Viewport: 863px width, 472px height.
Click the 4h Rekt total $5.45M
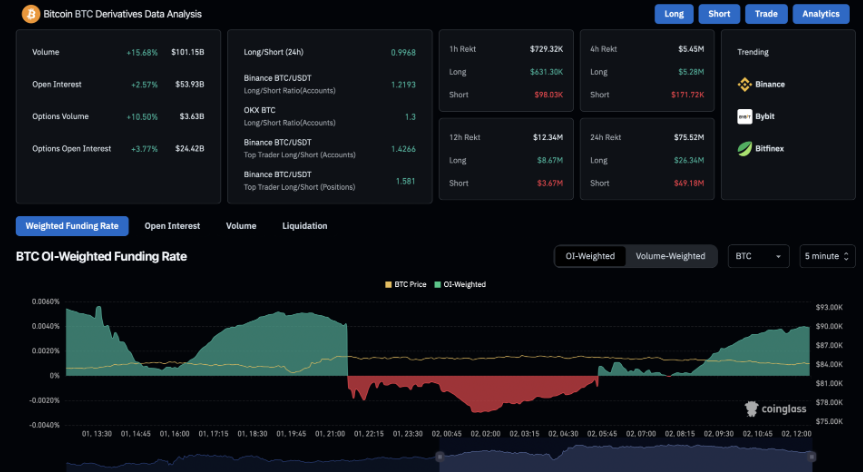691,49
